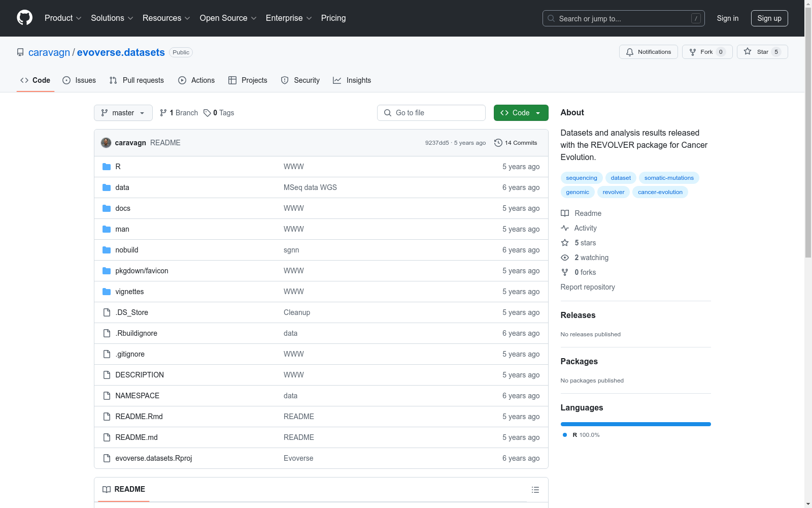
Task: Expand the Solutions menu
Action: click(x=112, y=18)
